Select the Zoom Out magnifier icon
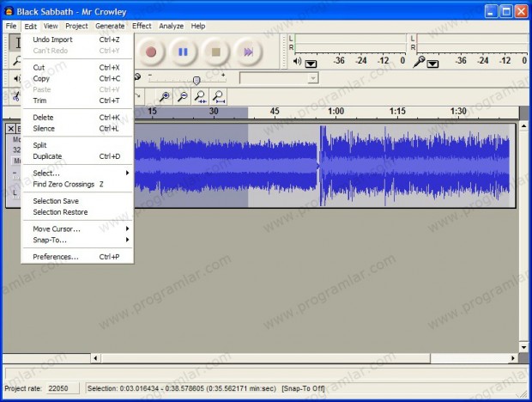Image resolution: width=532 pixels, height=402 pixels. tap(183, 97)
